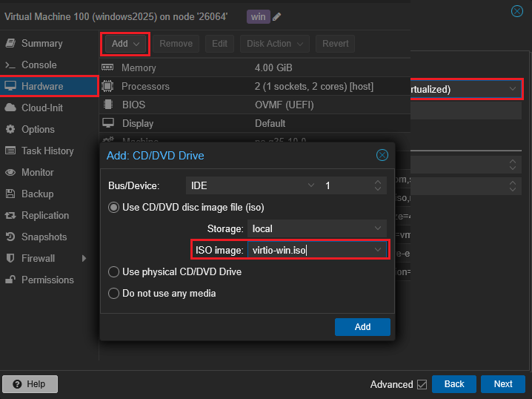The image size is (532, 399).
Task: Click the Help button
Action: coord(30,384)
